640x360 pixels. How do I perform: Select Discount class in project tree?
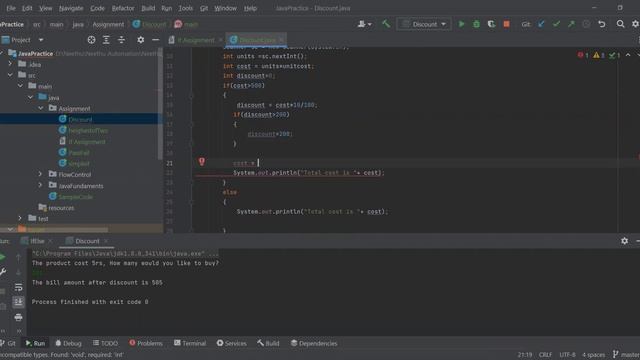pos(80,119)
